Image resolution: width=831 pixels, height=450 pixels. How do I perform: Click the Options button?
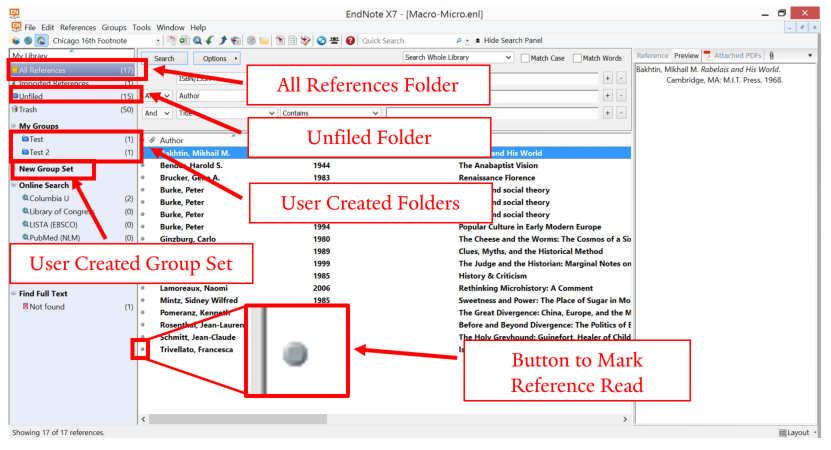217,58
